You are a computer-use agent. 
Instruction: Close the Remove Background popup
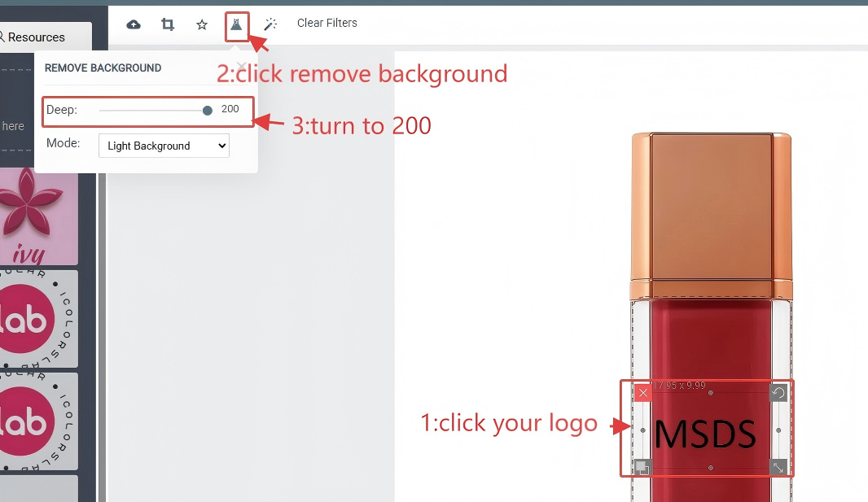240,65
